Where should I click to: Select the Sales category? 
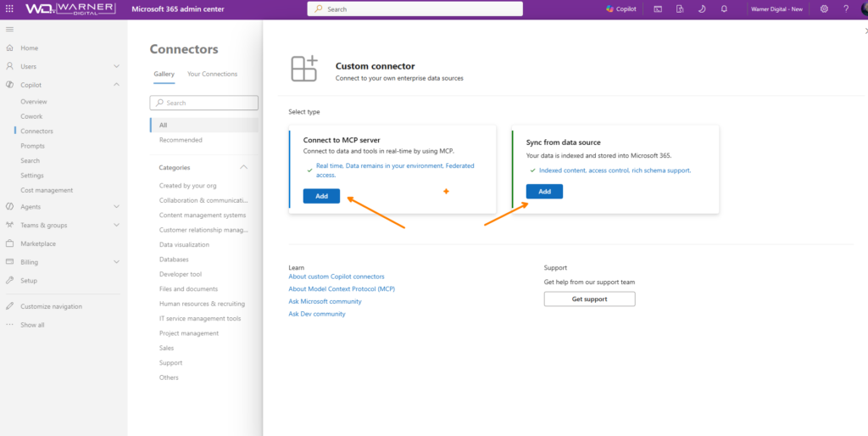click(167, 348)
